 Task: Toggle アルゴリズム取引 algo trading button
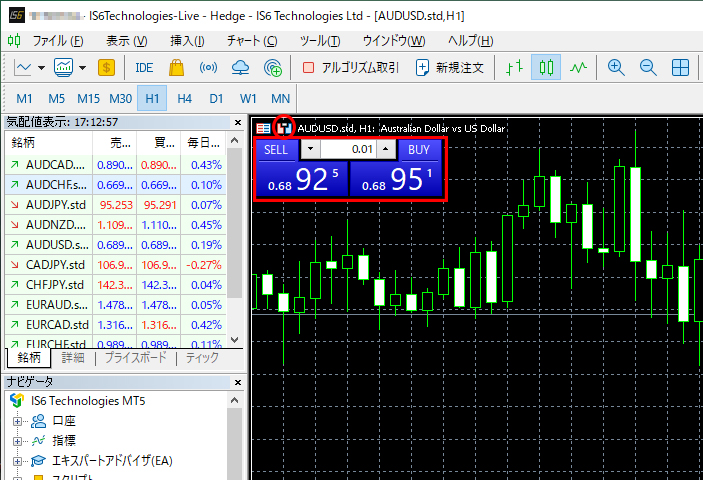[350, 68]
